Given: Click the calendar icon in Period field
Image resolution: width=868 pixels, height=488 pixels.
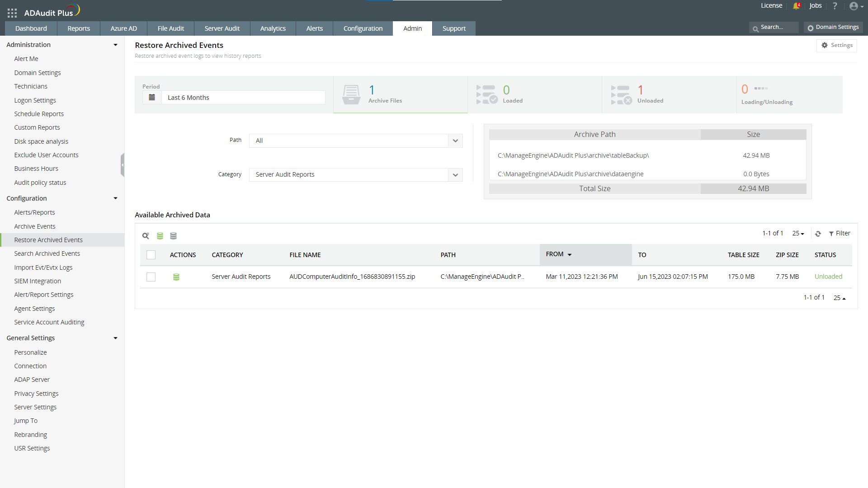Looking at the screenshot, I should (x=152, y=98).
